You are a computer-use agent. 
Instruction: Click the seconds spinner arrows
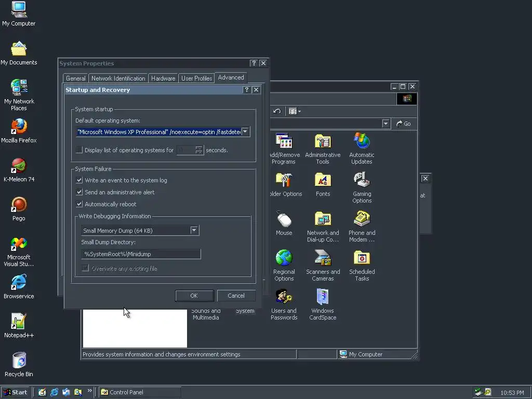[x=199, y=150]
